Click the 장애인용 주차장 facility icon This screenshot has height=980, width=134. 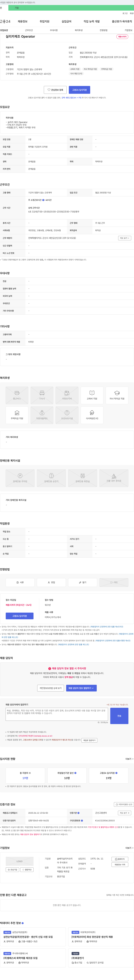coord(20,478)
